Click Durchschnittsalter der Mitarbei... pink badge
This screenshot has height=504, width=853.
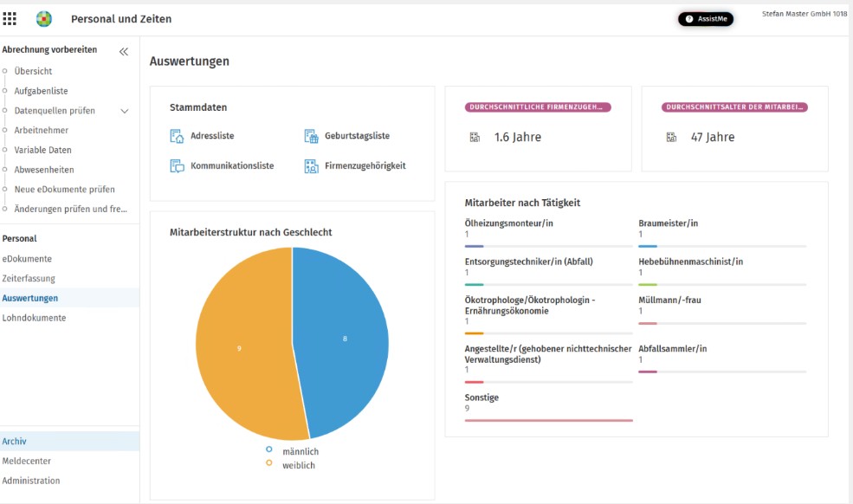[734, 107]
